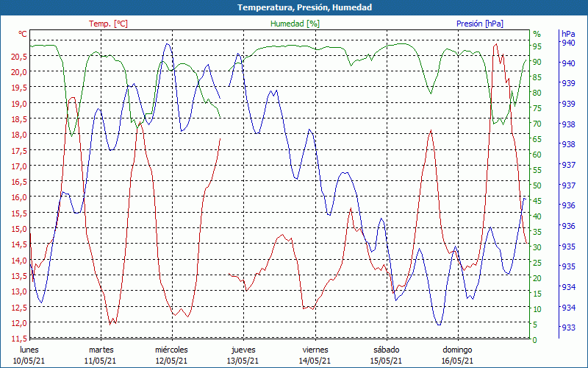The height and width of the screenshot is (368, 588).
Task: Click the 'domingo' day label
Action: [x=457, y=350]
